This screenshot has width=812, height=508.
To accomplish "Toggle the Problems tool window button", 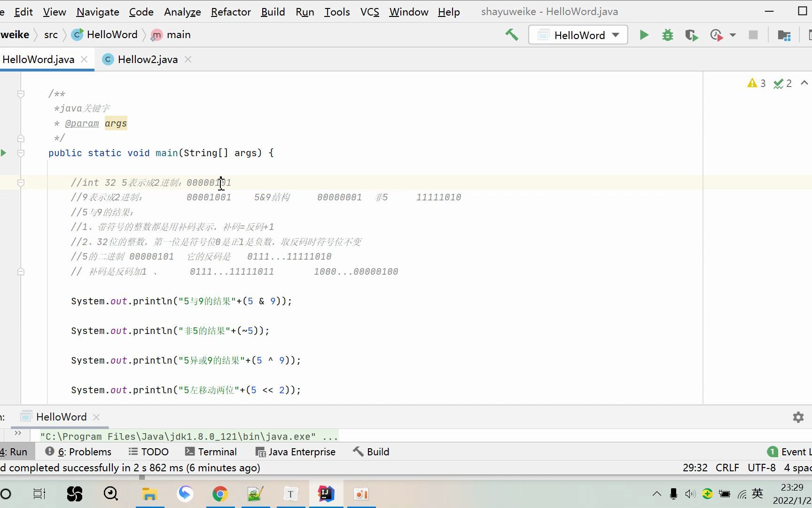I will click(78, 452).
